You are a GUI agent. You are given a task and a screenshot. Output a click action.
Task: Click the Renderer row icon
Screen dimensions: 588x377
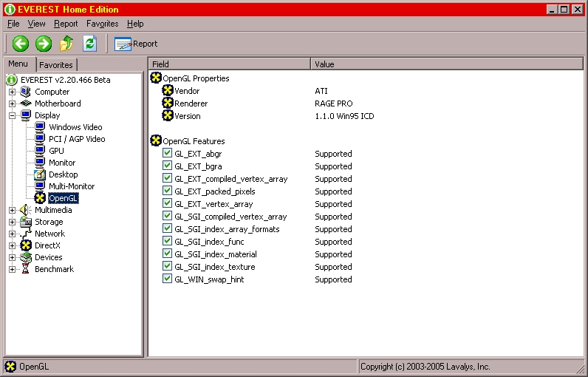pyautogui.click(x=167, y=103)
